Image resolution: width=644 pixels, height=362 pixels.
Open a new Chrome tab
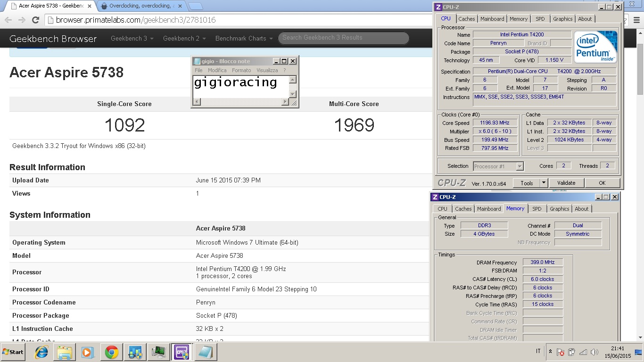(196, 6)
